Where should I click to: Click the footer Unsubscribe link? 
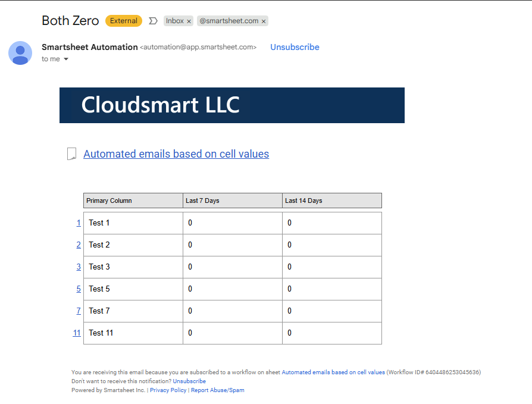[189, 381]
